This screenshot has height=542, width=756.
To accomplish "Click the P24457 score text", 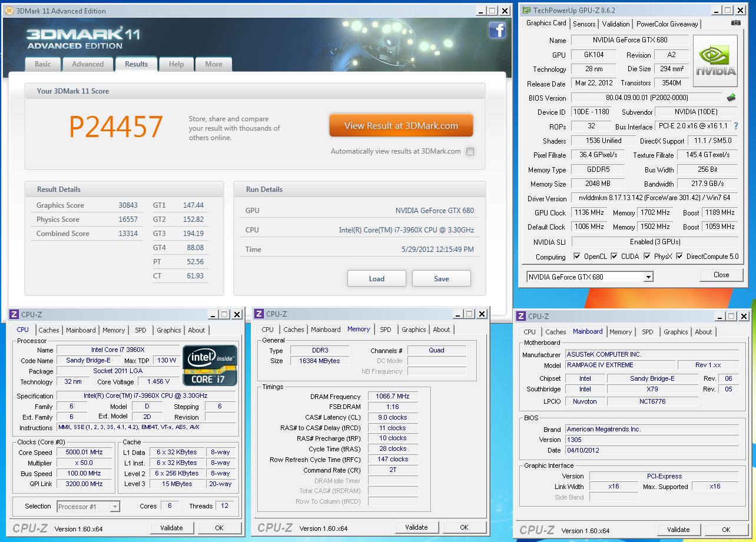I will (x=116, y=127).
